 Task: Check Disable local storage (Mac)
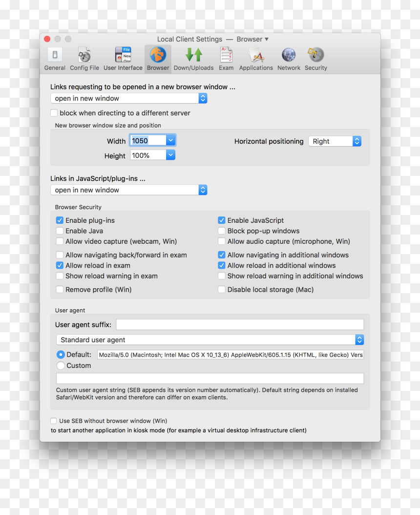click(222, 290)
